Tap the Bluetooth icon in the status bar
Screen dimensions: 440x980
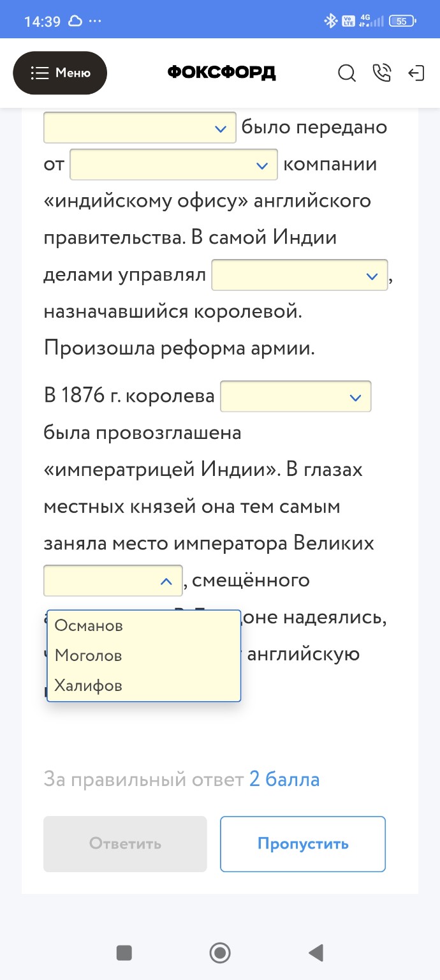click(x=331, y=20)
